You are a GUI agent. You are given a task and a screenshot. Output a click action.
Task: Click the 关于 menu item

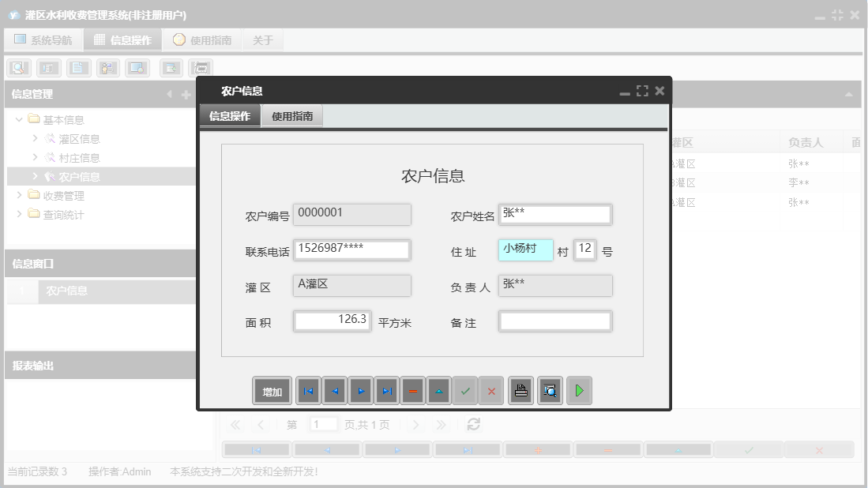click(x=262, y=39)
